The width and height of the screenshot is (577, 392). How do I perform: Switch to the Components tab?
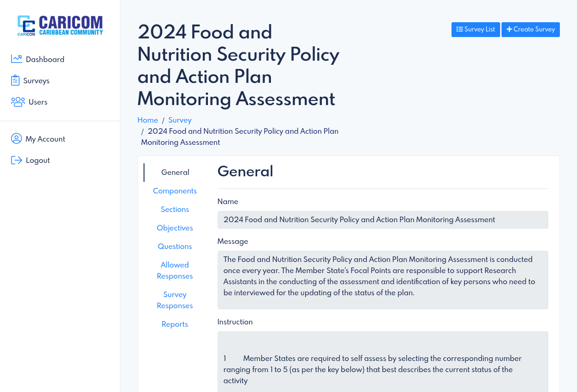pos(175,191)
